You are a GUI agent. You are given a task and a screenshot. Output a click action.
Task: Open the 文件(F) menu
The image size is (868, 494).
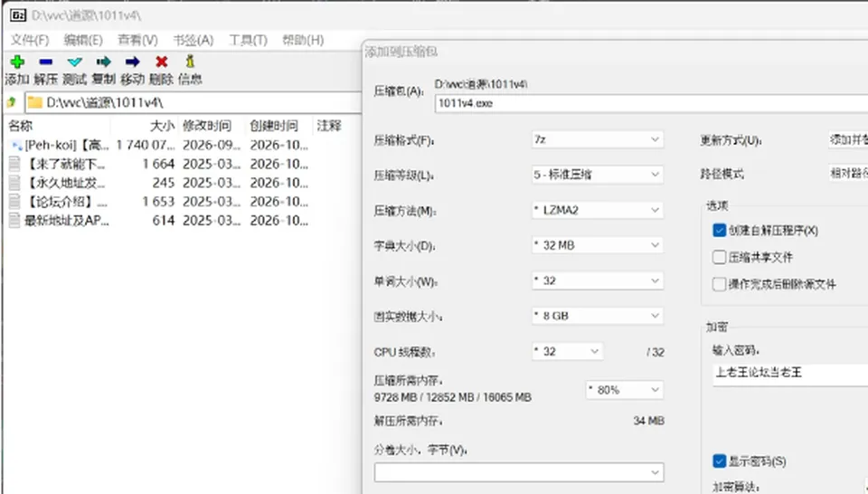(30, 40)
